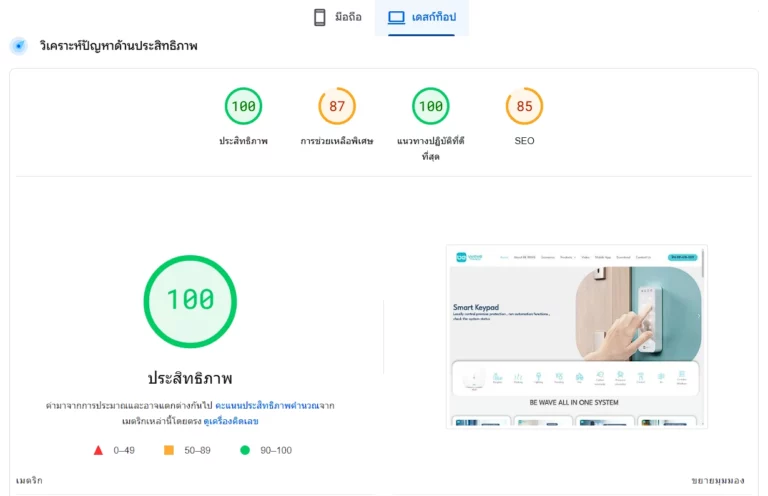
Task: Click the ขยายมุมมอง expand view button
Action: 718,481
